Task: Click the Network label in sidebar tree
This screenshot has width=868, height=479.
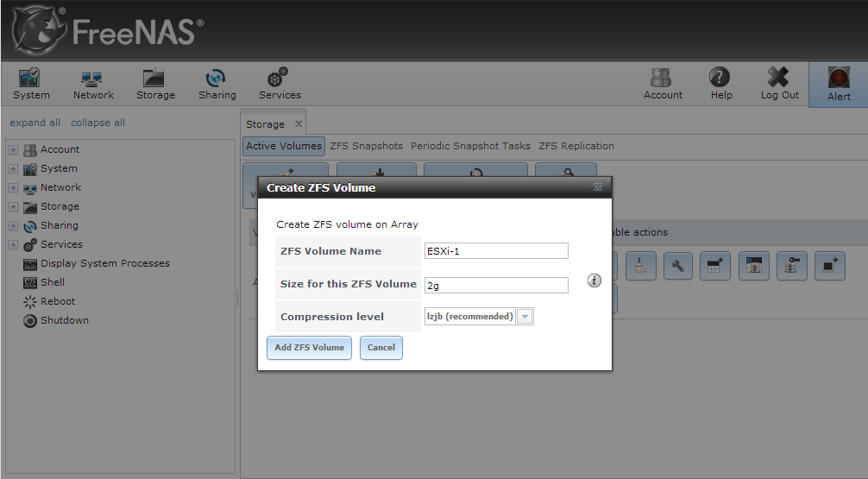Action: coord(61,188)
